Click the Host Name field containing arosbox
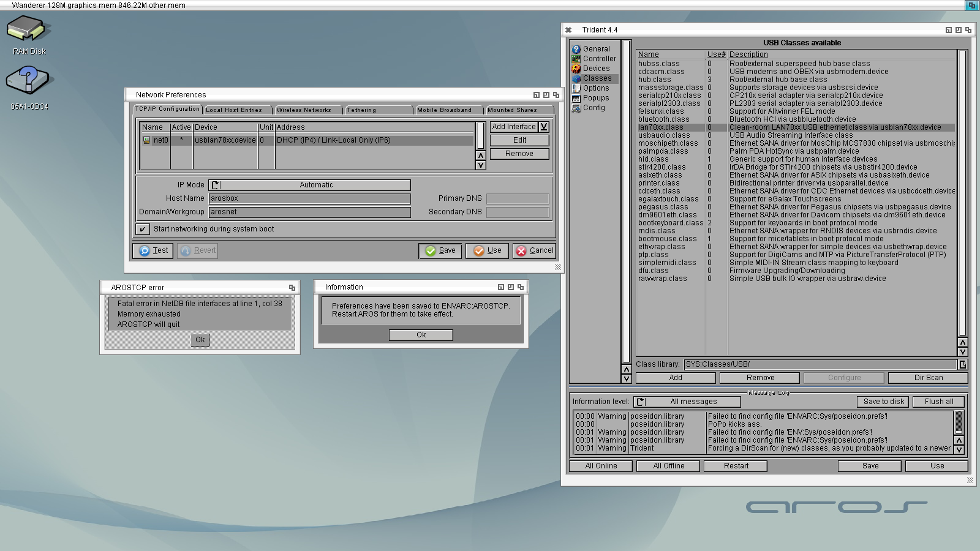Image resolution: width=980 pixels, height=551 pixels. coord(310,198)
